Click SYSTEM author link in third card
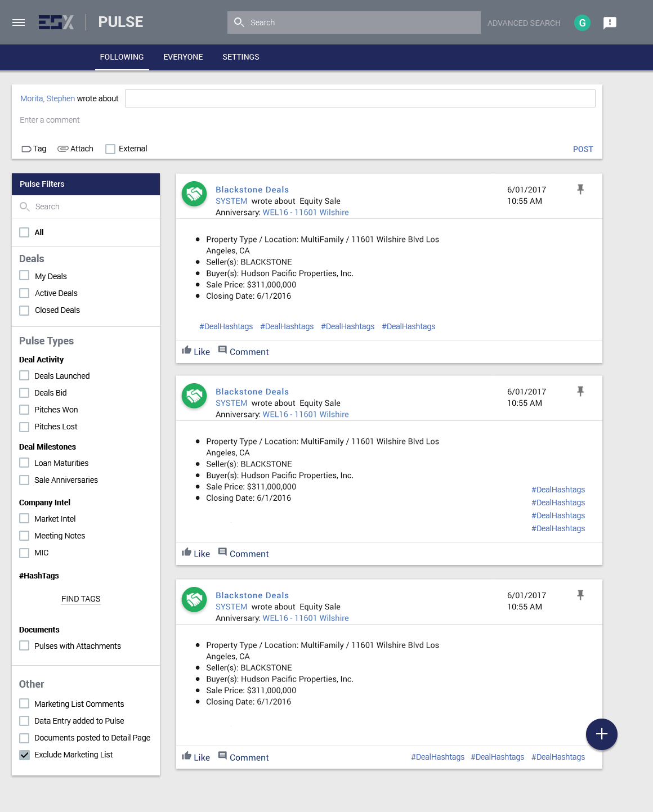The height and width of the screenshot is (812, 653). click(x=231, y=607)
